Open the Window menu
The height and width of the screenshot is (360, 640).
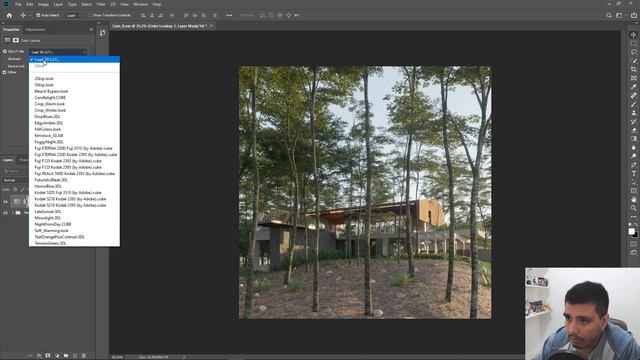[140, 4]
